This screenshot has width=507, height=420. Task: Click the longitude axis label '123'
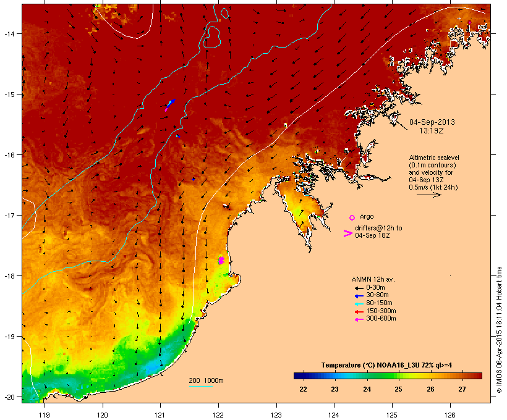pyautogui.click(x=276, y=415)
